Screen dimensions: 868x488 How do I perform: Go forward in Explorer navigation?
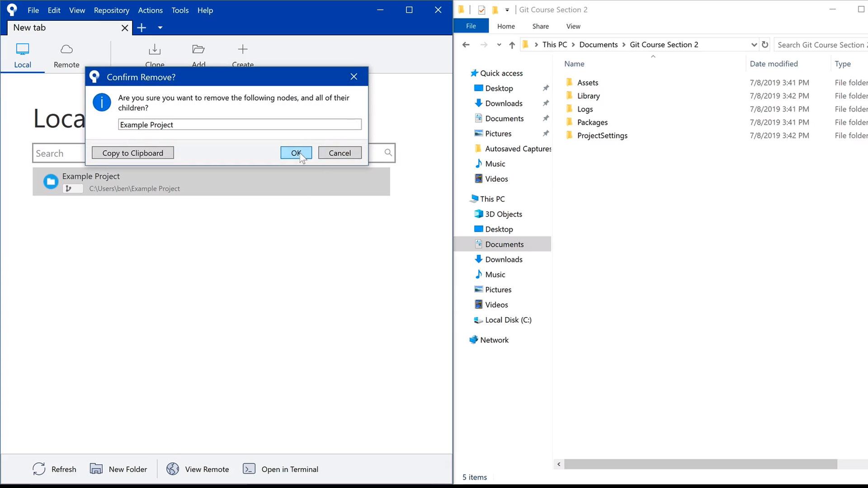(484, 45)
